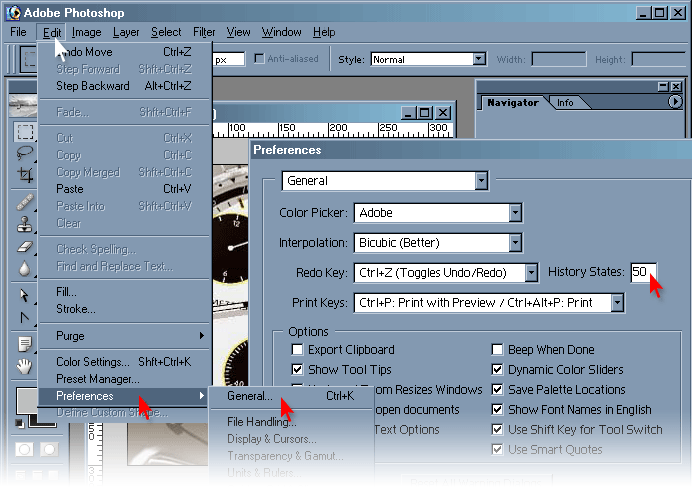This screenshot has height=499, width=692.
Task: Open the Layer menu
Action: (126, 32)
